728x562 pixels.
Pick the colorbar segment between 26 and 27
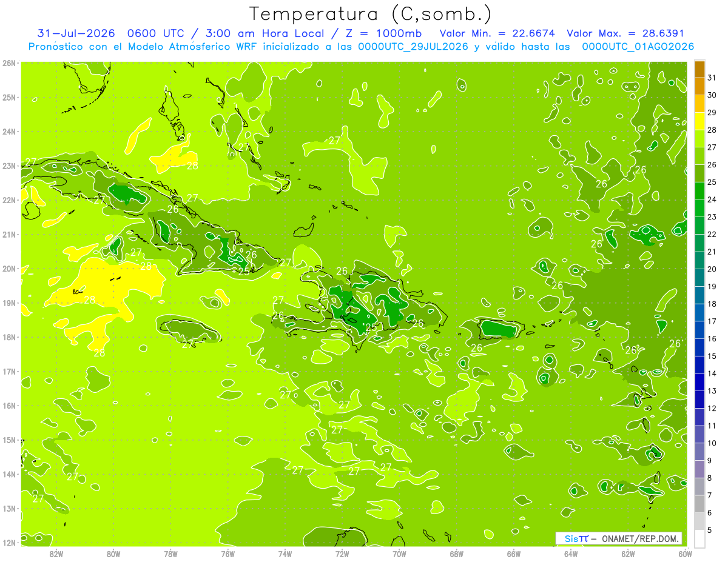click(700, 156)
